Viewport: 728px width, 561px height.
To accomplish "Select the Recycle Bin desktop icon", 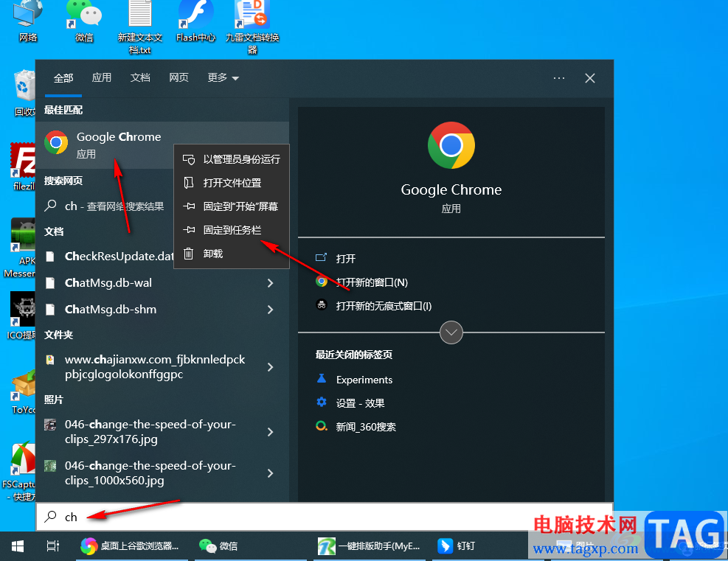I will [24, 93].
